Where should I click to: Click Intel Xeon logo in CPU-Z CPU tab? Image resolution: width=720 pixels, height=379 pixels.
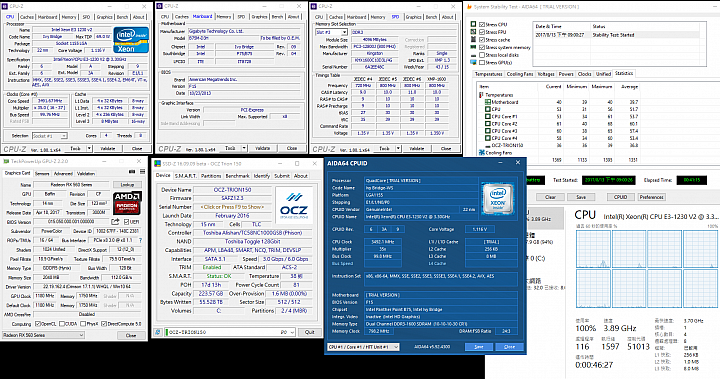coord(131,41)
